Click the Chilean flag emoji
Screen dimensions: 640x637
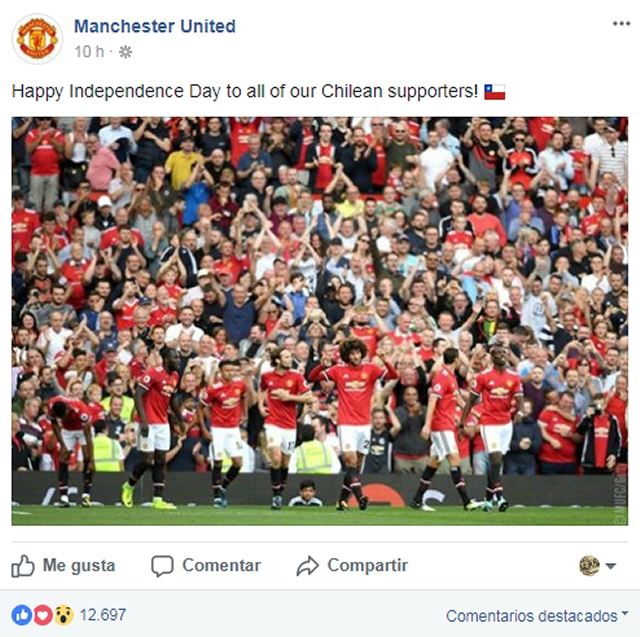click(x=495, y=92)
